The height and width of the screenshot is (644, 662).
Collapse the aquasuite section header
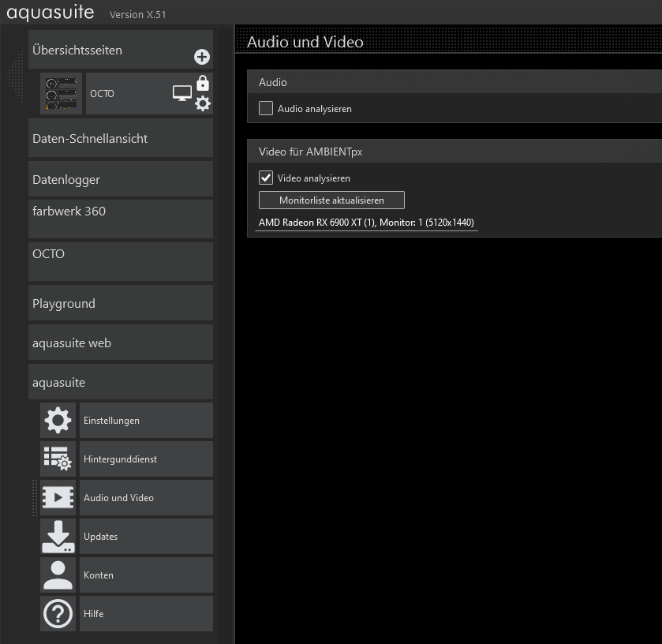[x=120, y=382]
